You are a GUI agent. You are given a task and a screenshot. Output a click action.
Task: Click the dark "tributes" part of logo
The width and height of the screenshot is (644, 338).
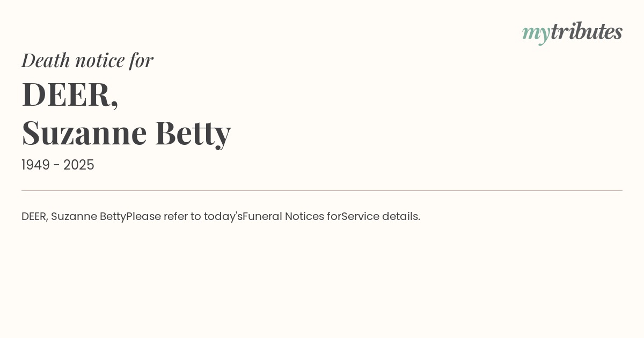587,32
